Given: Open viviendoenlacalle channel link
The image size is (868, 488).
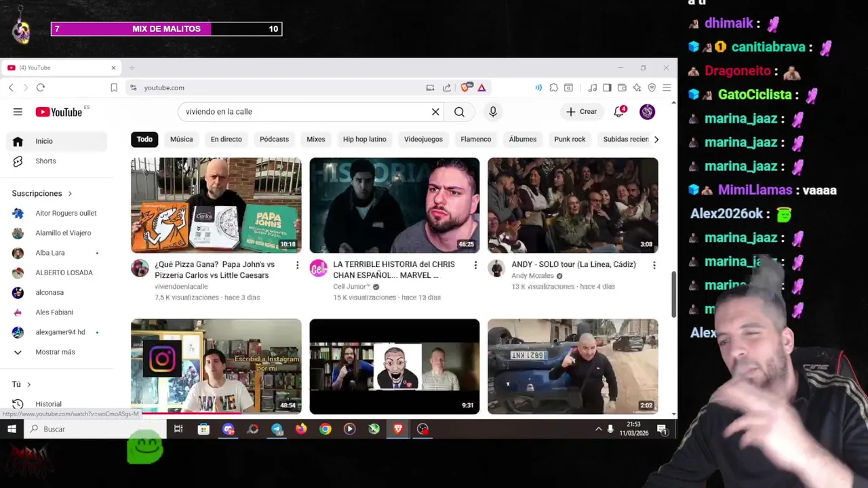Looking at the screenshot, I should tap(181, 287).
